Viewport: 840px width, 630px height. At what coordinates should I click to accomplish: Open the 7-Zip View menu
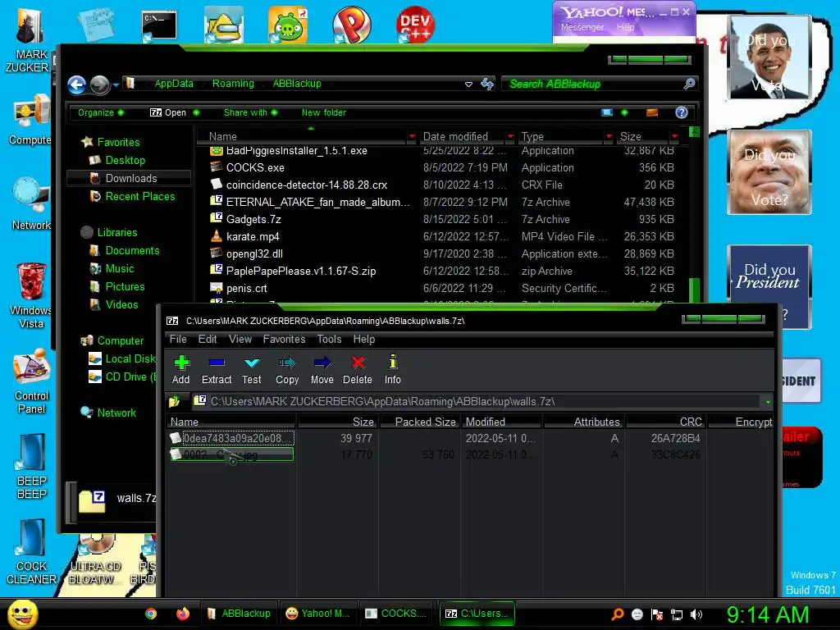(240, 339)
